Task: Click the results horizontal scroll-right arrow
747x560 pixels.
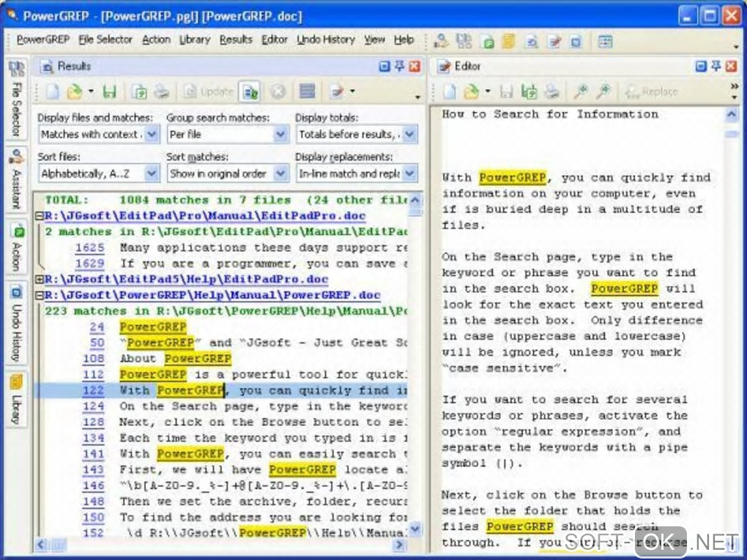Action: (x=399, y=544)
